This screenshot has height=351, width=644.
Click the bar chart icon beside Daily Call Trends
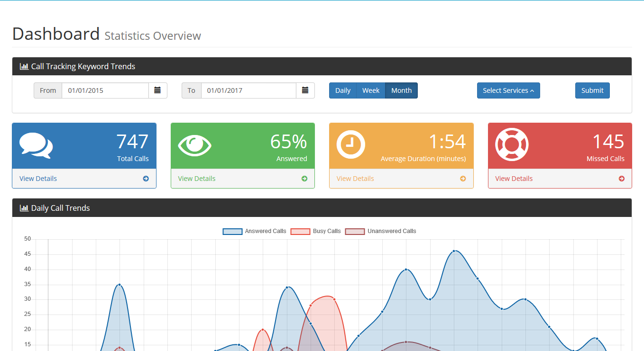point(24,208)
